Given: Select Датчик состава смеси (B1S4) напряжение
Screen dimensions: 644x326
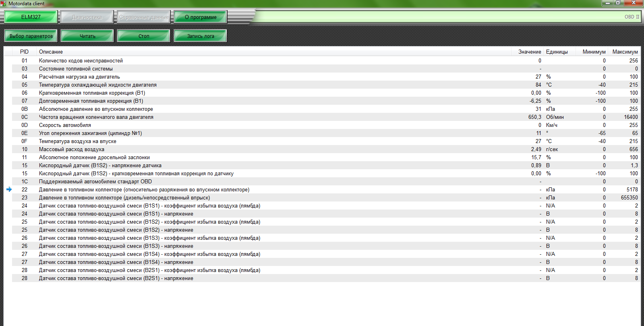Looking at the screenshot, I should (x=326, y=262).
